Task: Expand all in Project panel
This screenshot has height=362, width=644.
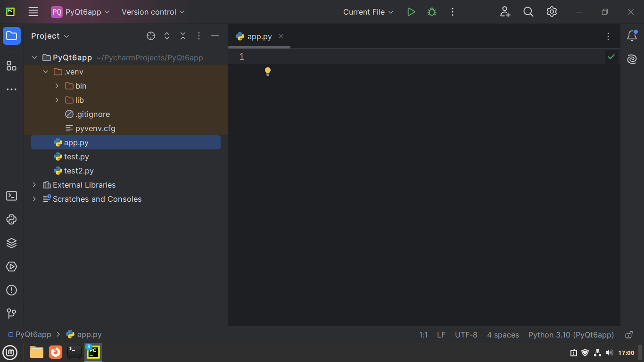Action: 167,36
